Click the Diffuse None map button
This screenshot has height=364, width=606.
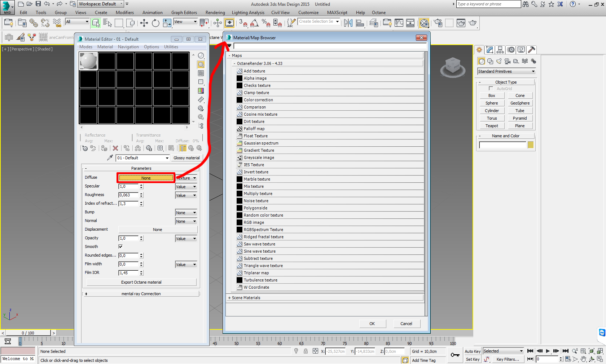click(146, 178)
